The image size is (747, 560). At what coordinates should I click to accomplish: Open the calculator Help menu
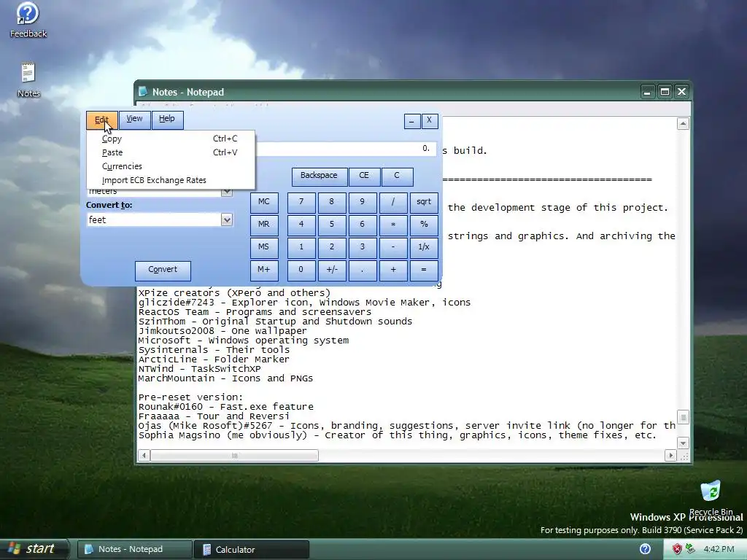[167, 119]
